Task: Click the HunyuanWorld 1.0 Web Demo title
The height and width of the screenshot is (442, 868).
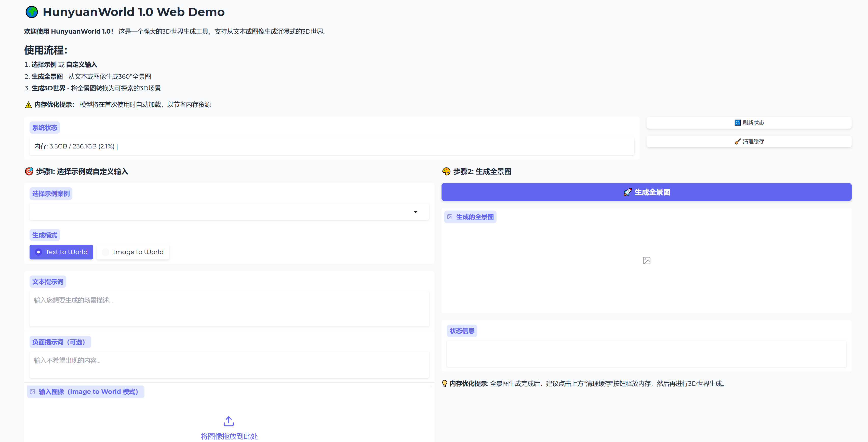Action: tap(133, 12)
